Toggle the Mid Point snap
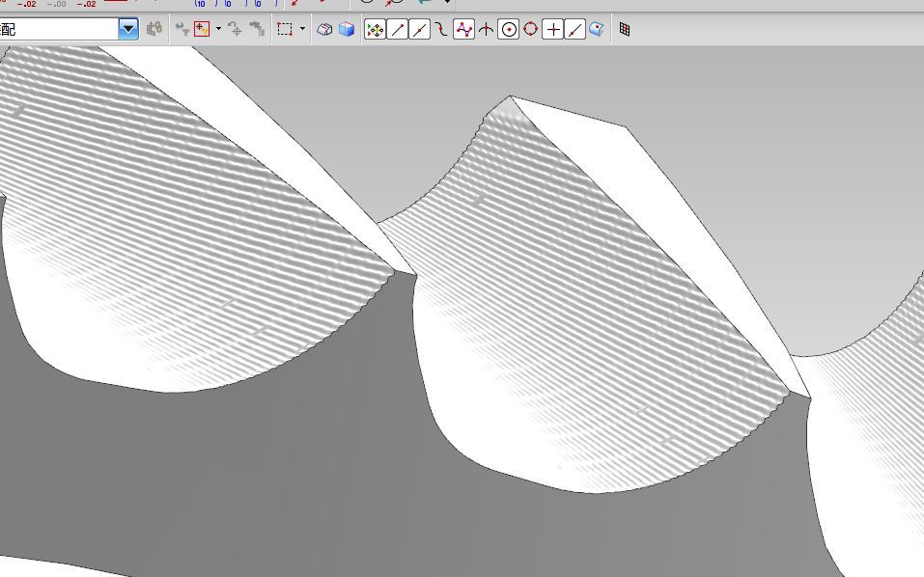Screen dimensions: 924x577 pyautogui.click(x=420, y=29)
